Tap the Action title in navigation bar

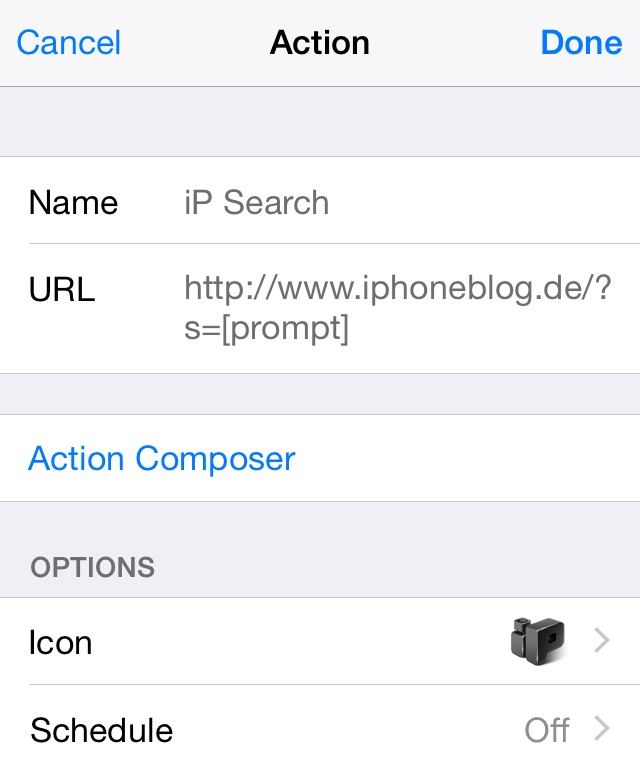[320, 43]
